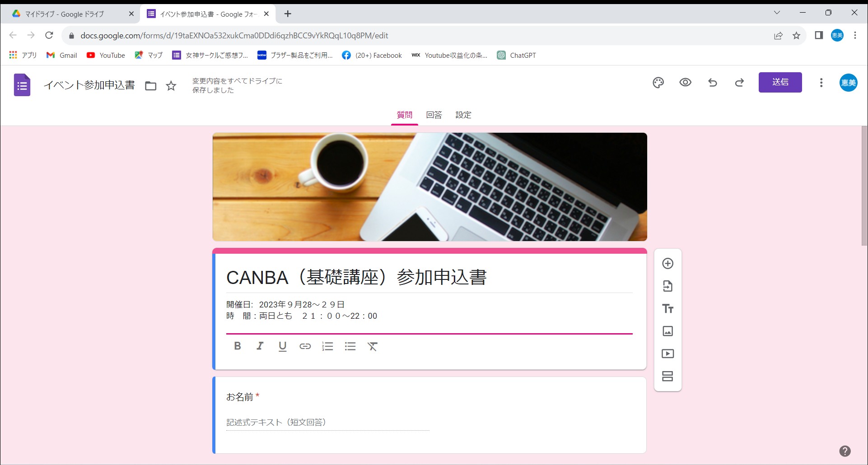Add a video to the form
The height and width of the screenshot is (465, 868).
click(667, 354)
